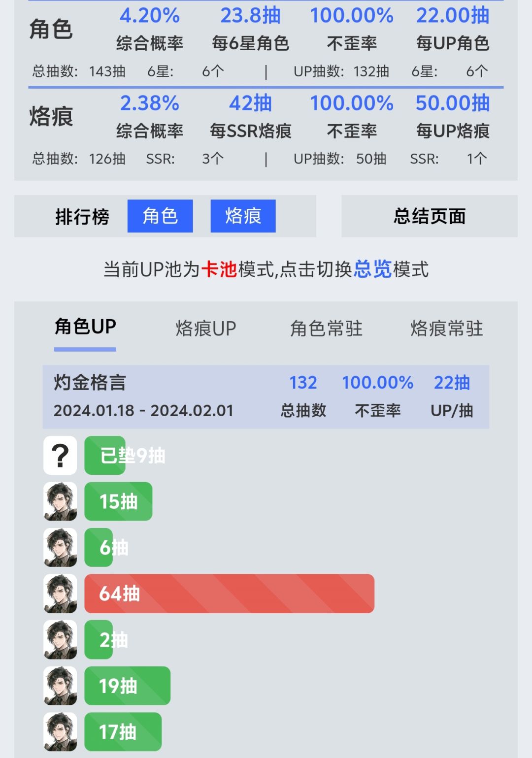The width and height of the screenshot is (532, 758).
Task: Switch to the 角色常驻 tab
Action: click(326, 328)
